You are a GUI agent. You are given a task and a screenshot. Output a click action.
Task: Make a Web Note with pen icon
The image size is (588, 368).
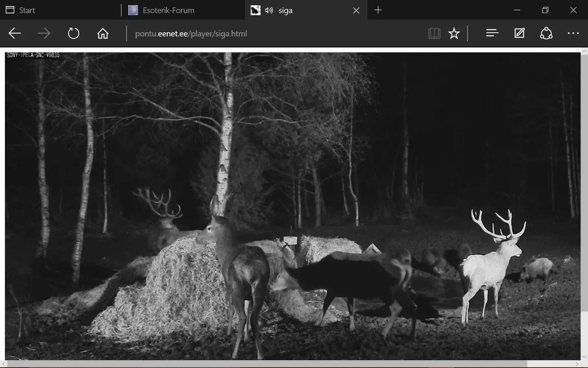pos(519,34)
